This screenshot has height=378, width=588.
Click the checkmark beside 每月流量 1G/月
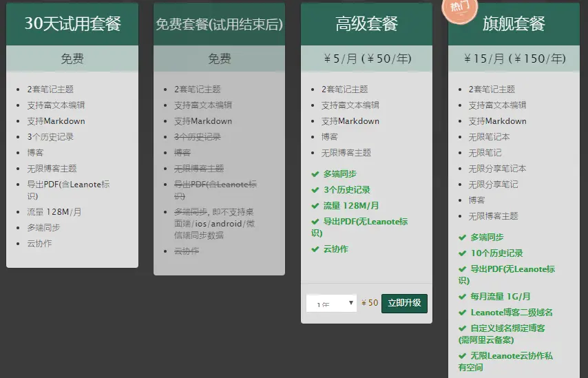tap(463, 297)
